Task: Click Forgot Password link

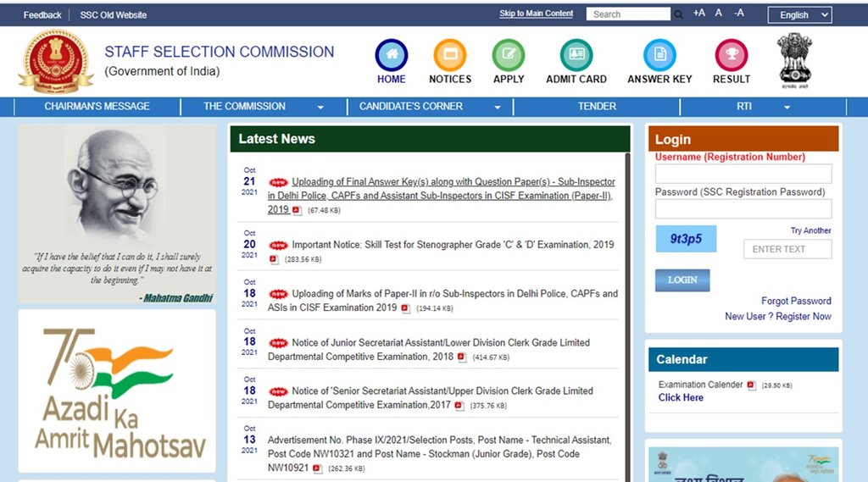Action: [x=796, y=301]
